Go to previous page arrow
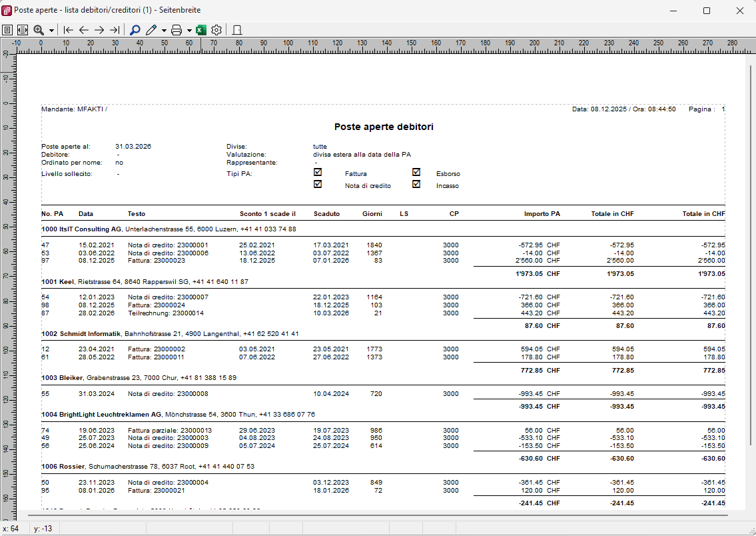 click(x=84, y=30)
